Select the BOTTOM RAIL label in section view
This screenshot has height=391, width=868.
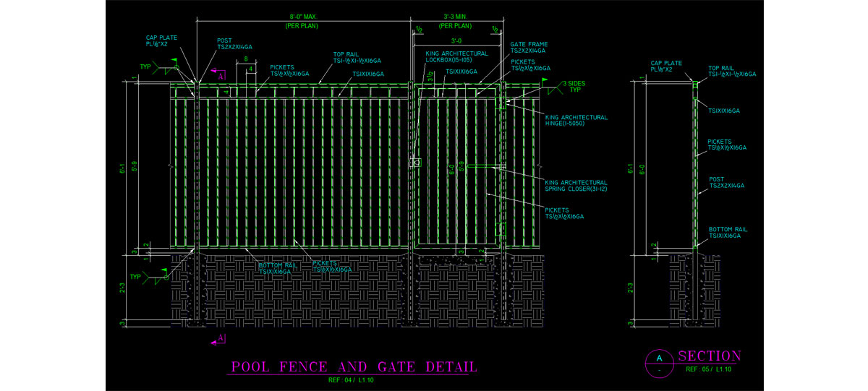(x=728, y=233)
